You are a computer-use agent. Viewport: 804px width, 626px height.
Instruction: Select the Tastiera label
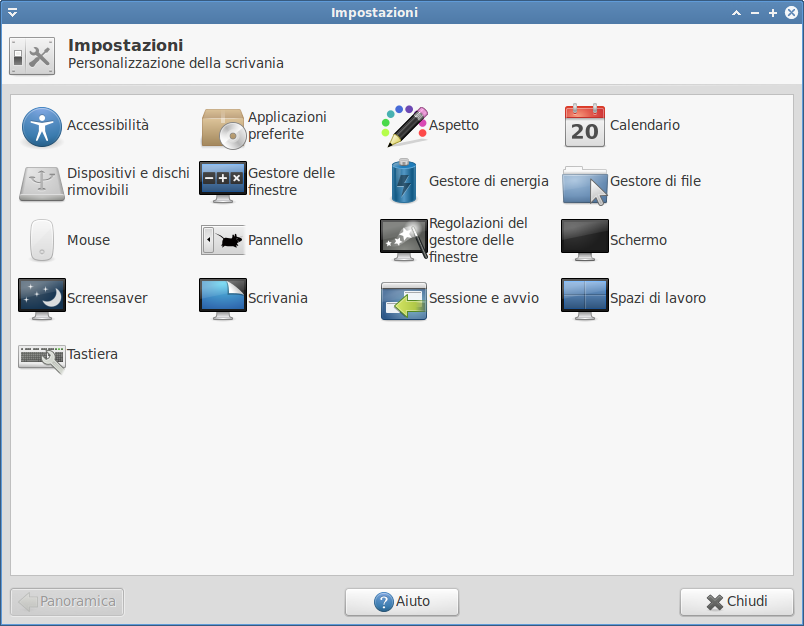(x=93, y=354)
